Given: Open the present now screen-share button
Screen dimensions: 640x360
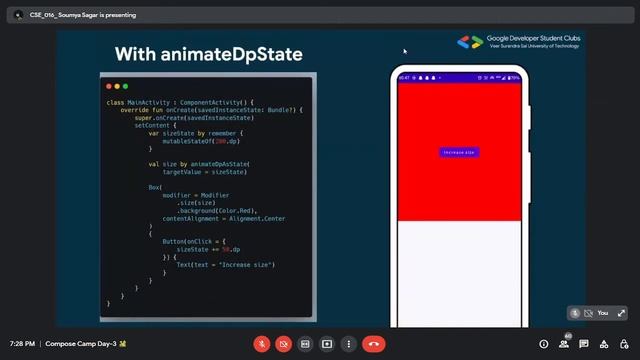Looking at the screenshot, I should point(327,344).
